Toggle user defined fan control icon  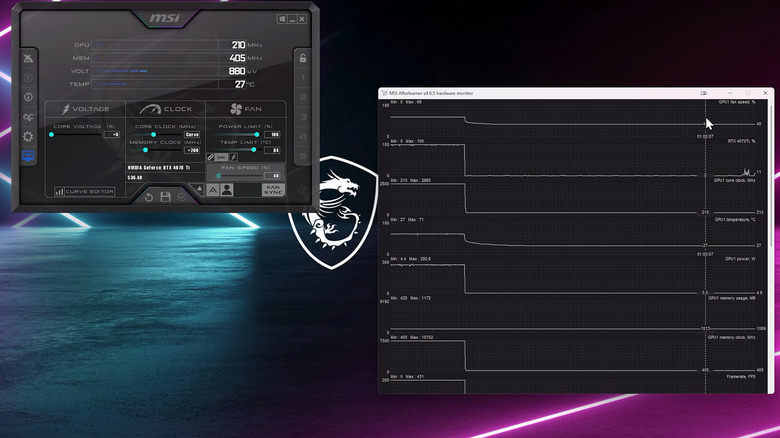tap(227, 190)
